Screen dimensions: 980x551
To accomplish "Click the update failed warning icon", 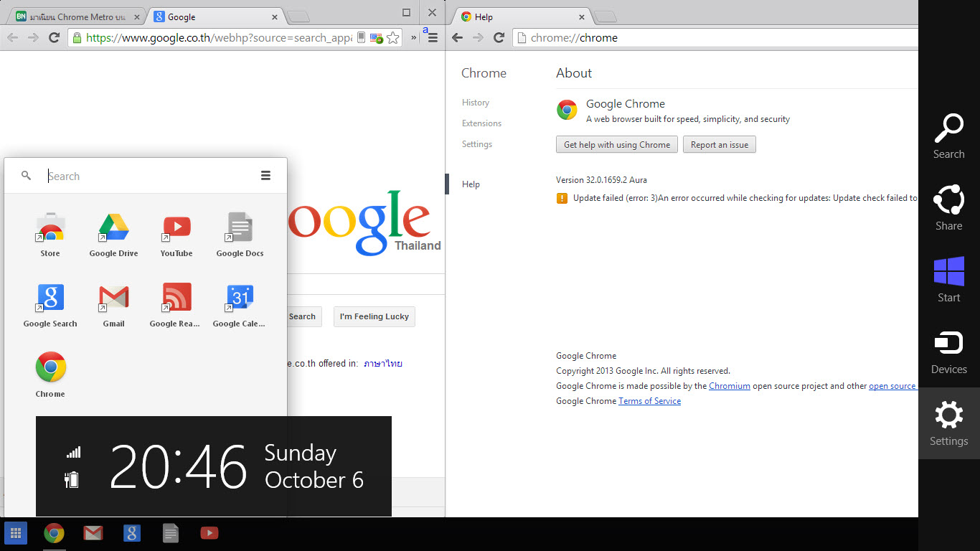I will coord(562,198).
